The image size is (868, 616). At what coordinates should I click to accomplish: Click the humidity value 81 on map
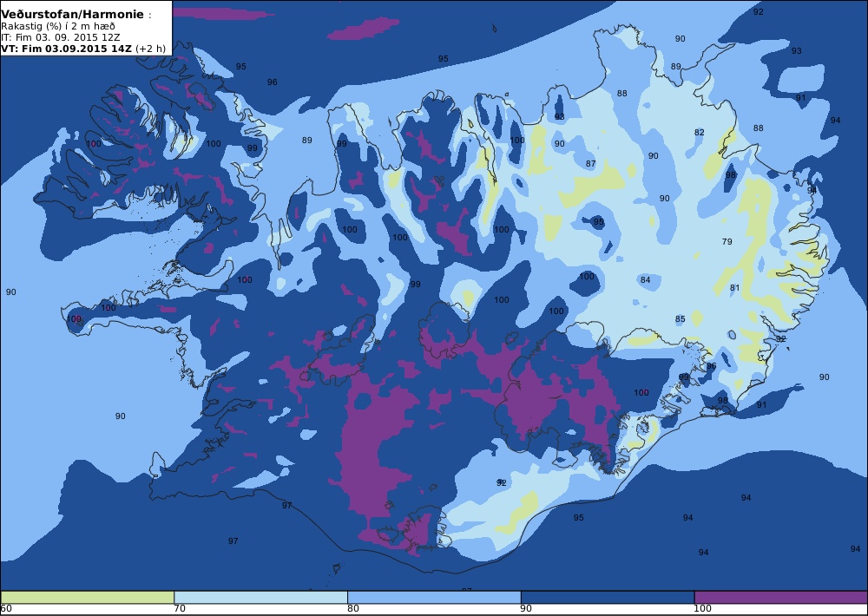[734, 287]
